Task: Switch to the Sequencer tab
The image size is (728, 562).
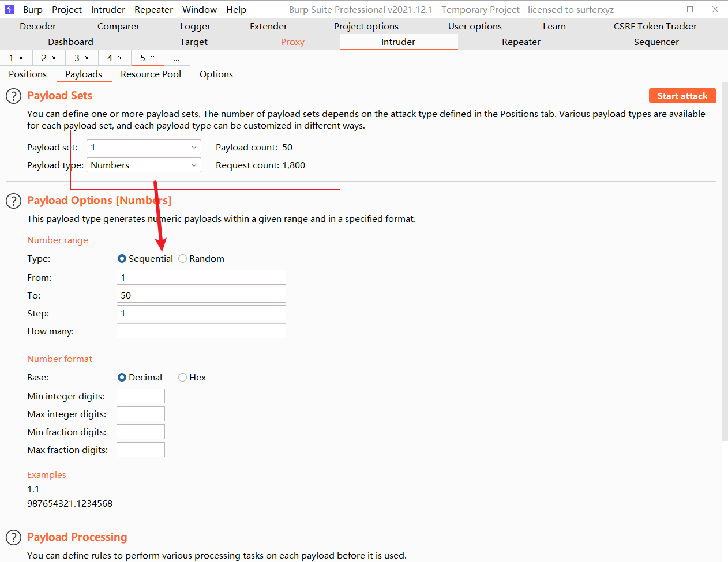Action: click(x=656, y=42)
